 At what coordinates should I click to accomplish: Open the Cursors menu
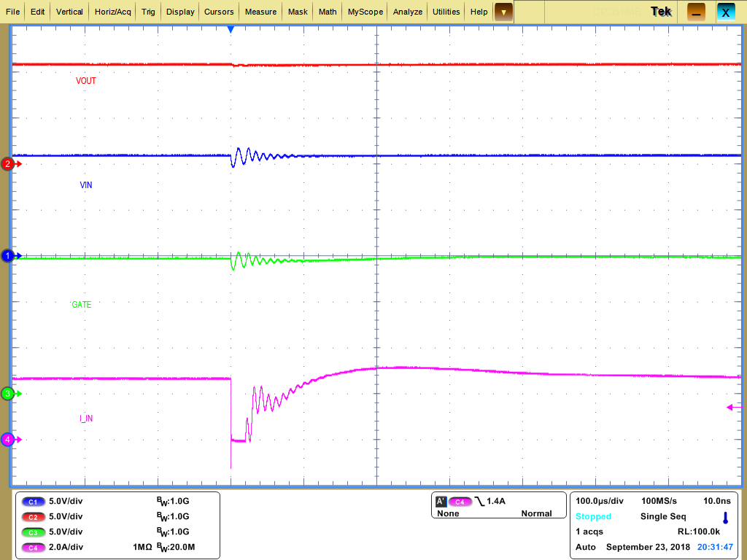219,12
